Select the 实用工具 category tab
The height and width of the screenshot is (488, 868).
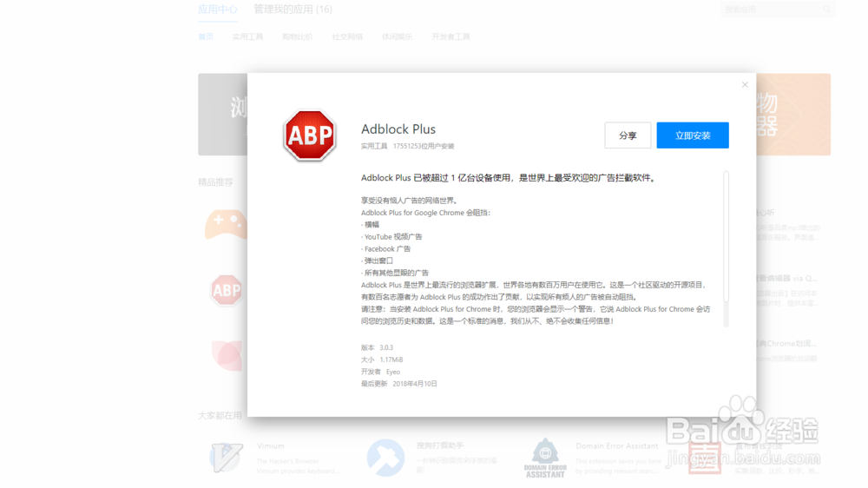[247, 36]
